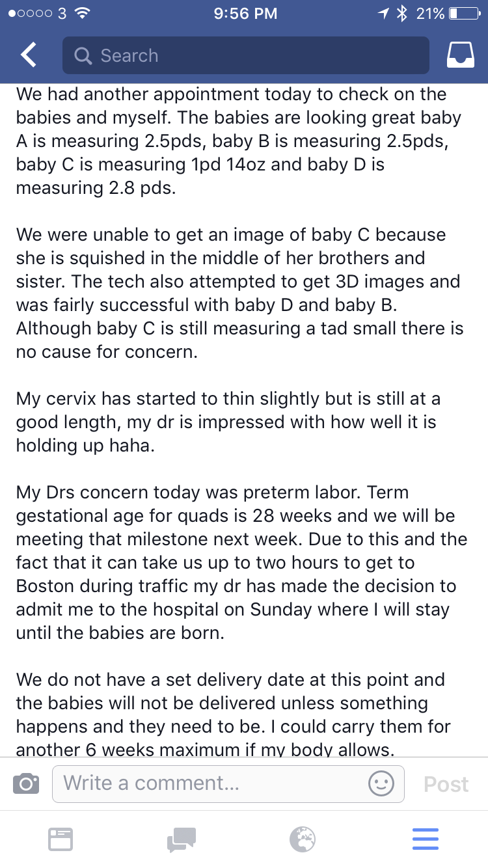
Task: Open the three-line More menu tab
Action: (426, 839)
